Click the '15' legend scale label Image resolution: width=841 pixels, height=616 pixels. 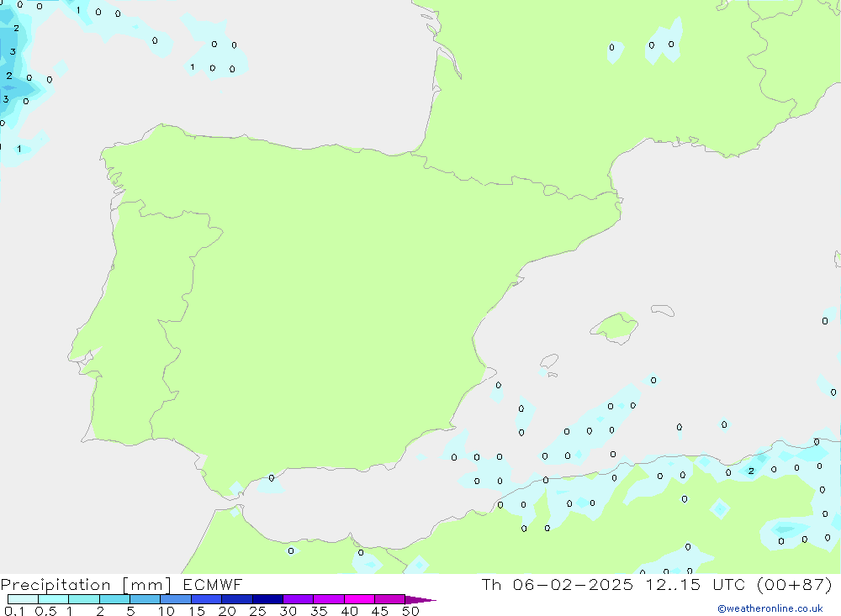[197, 611]
